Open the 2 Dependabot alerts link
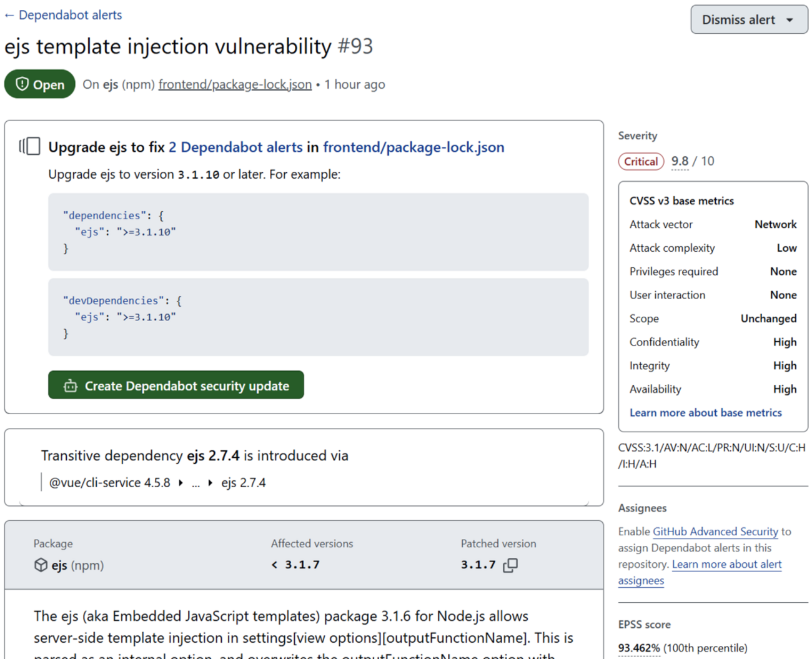The width and height of the screenshot is (812, 659). (235, 147)
